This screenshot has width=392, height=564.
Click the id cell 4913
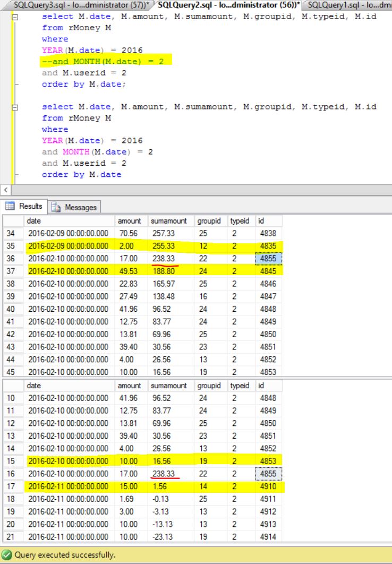click(x=268, y=524)
